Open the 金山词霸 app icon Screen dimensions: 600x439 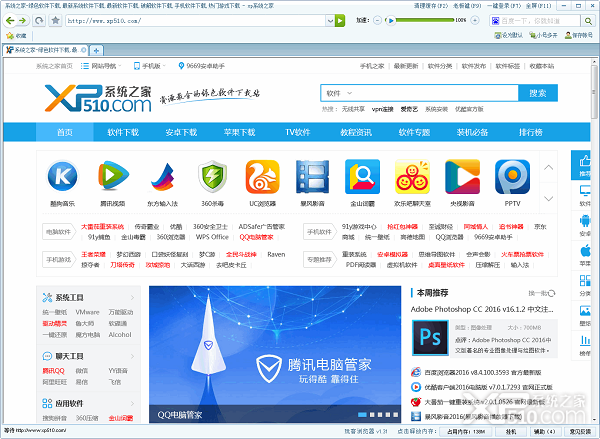[x=362, y=176]
